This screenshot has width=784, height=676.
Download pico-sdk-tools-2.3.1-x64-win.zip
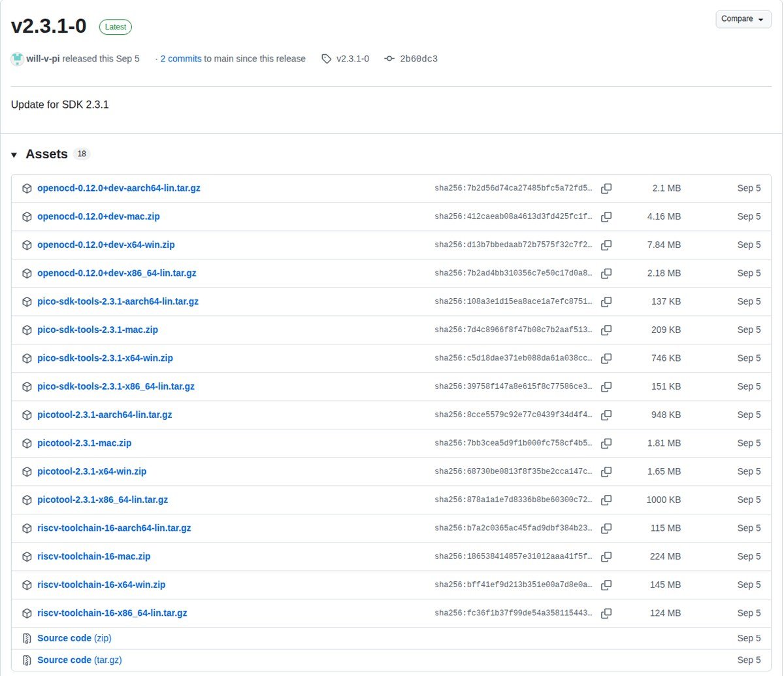tap(105, 358)
